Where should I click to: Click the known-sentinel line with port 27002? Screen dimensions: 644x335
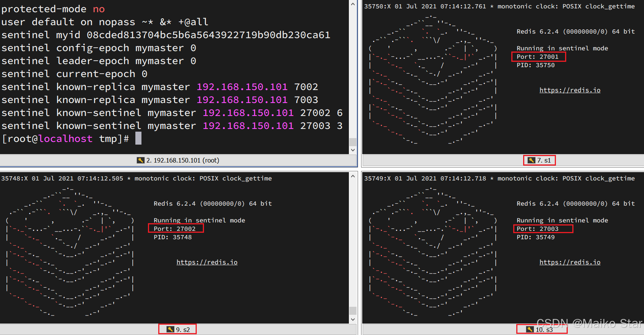172,113
